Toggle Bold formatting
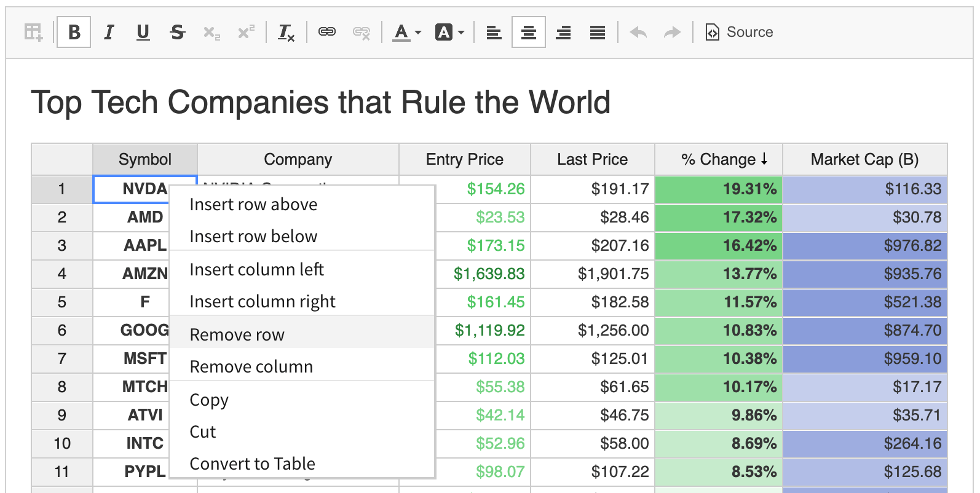This screenshot has width=980, height=493. click(x=74, y=32)
